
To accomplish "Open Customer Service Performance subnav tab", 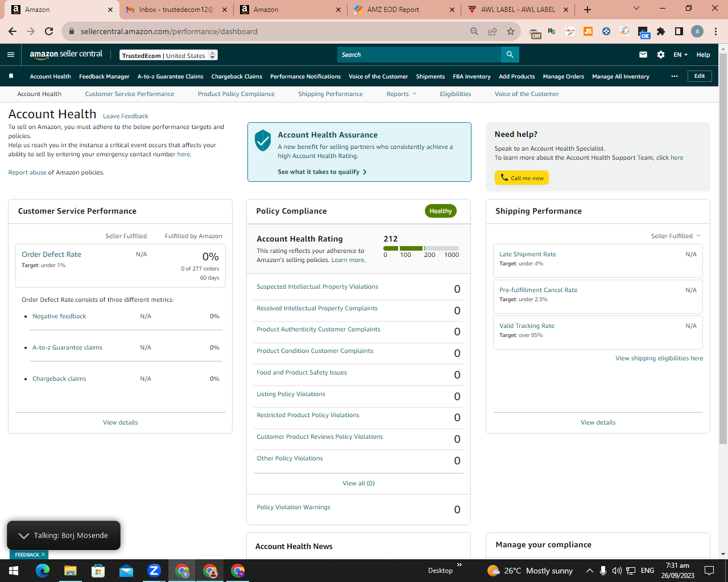I will [130, 94].
